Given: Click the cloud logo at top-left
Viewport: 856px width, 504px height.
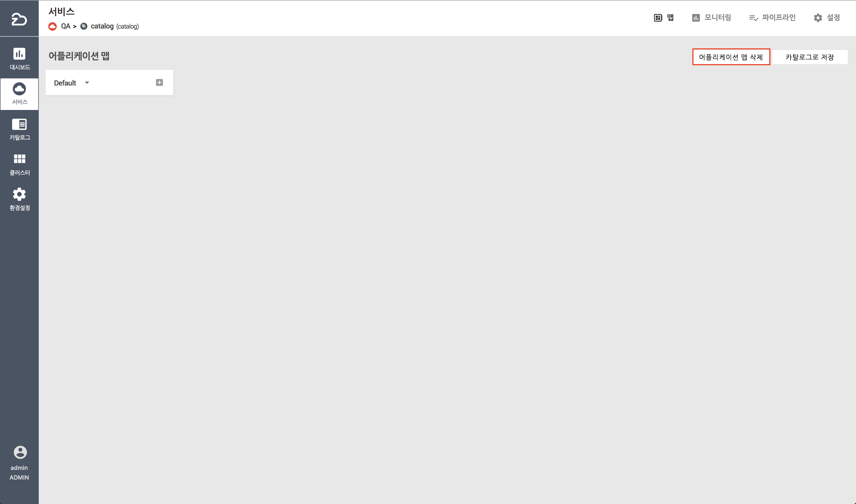Looking at the screenshot, I should tap(19, 19).
